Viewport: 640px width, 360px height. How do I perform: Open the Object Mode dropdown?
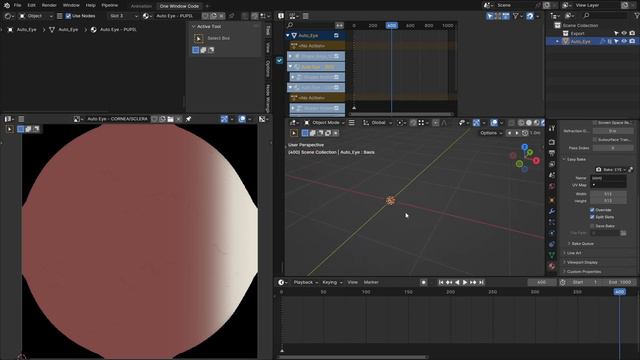pyautogui.click(x=324, y=123)
